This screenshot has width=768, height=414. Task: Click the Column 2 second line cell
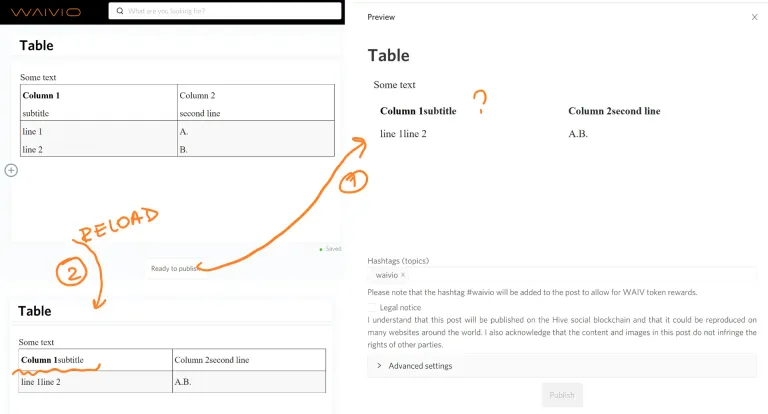click(256, 103)
